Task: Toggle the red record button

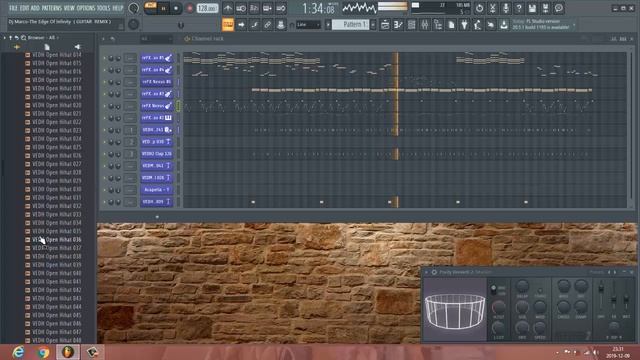Action: pos(190,8)
